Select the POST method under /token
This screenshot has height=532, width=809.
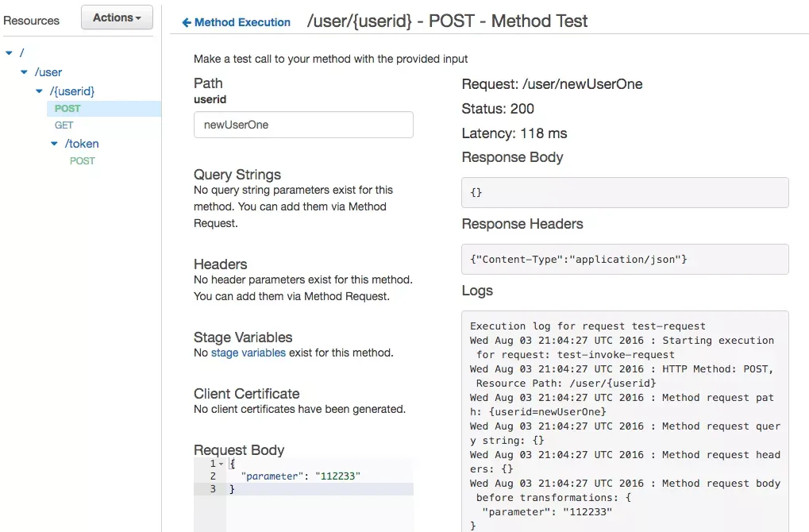(83, 161)
